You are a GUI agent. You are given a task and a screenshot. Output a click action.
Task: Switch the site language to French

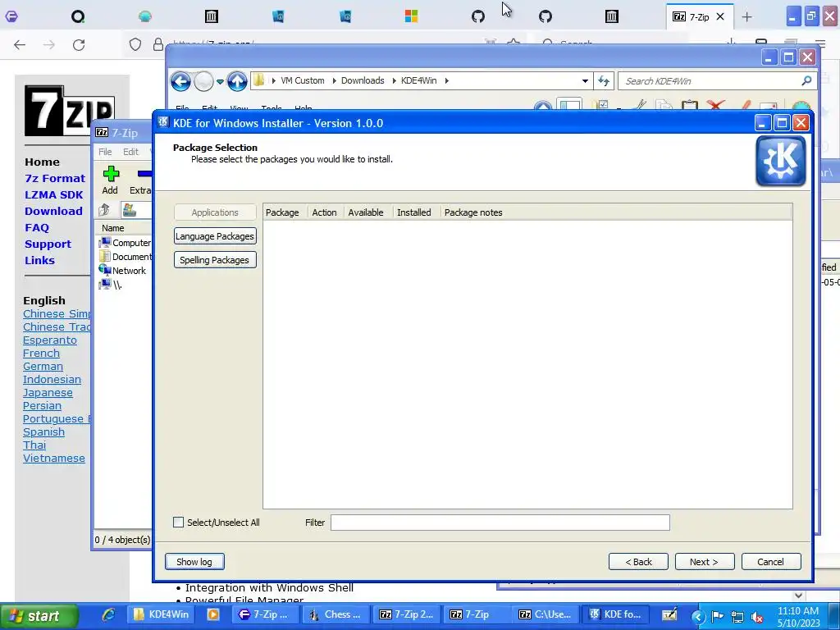click(41, 353)
